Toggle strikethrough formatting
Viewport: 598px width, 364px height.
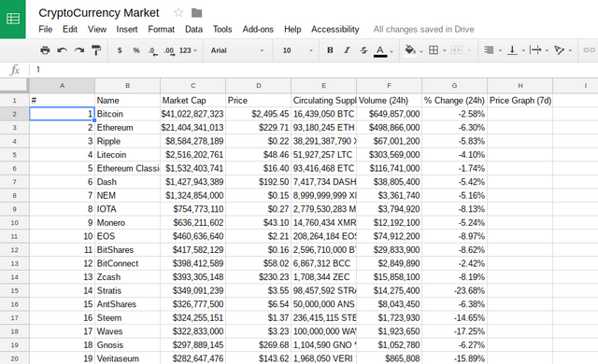[x=363, y=50]
